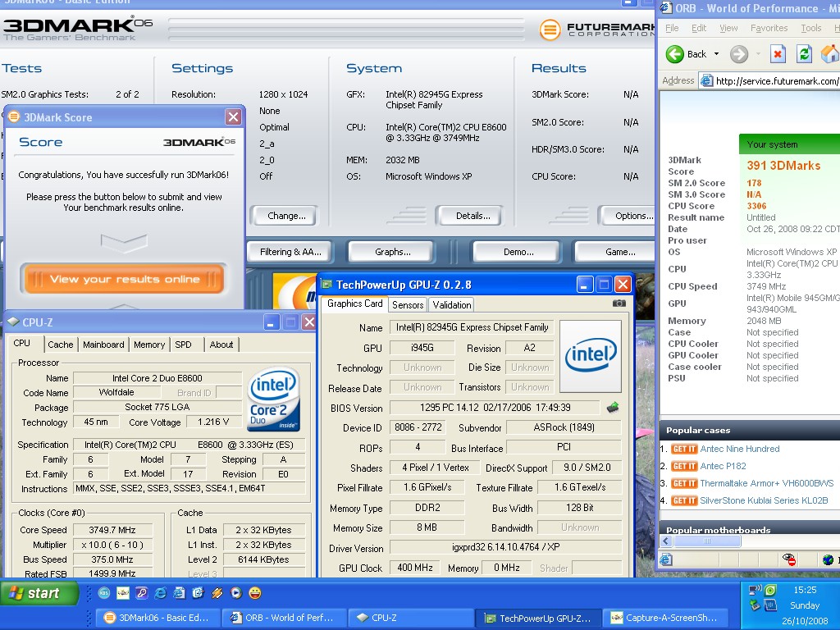
Task: Open the Windows start menu
Action: (x=39, y=594)
